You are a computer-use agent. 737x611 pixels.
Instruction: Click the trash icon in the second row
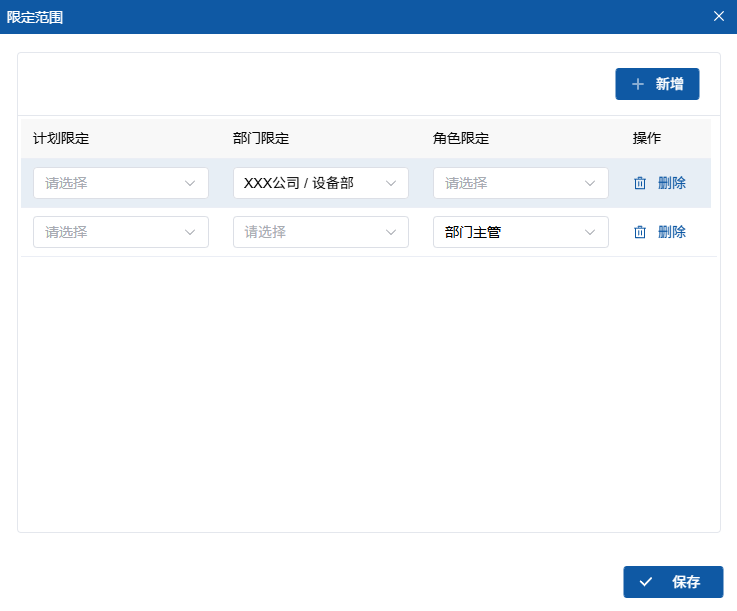tap(640, 232)
